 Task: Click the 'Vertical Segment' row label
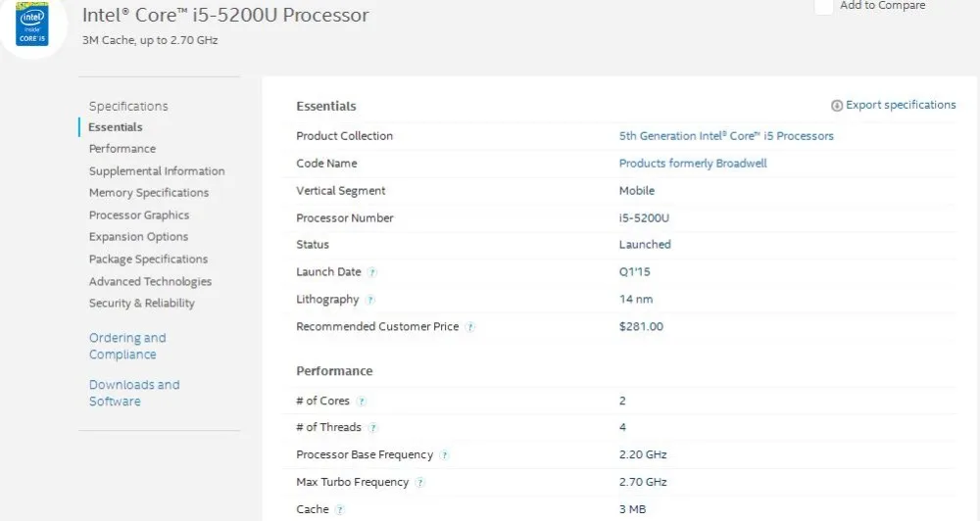341,191
